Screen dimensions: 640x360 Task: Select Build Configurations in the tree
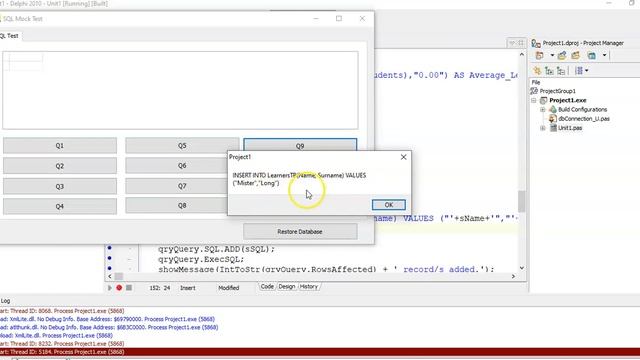tap(582, 110)
